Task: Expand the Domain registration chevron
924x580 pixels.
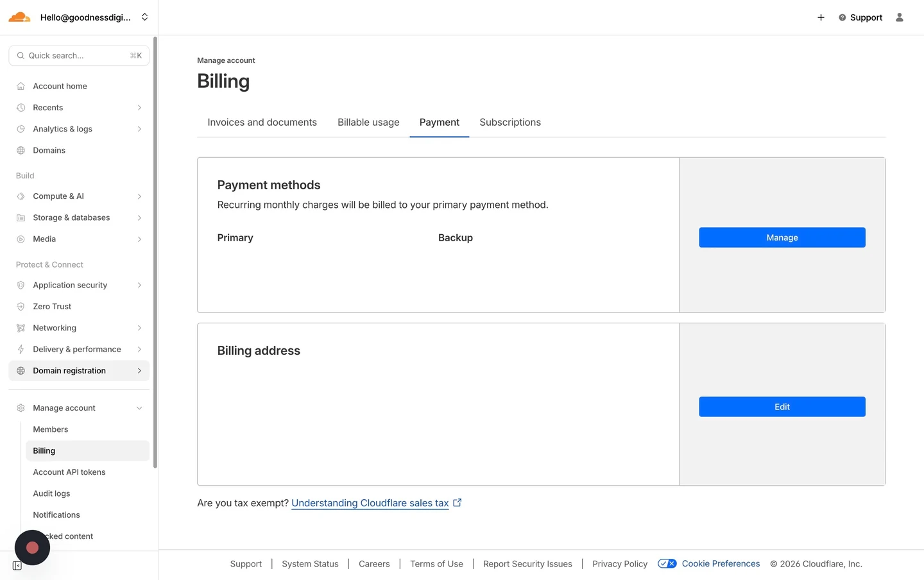Action: point(139,371)
